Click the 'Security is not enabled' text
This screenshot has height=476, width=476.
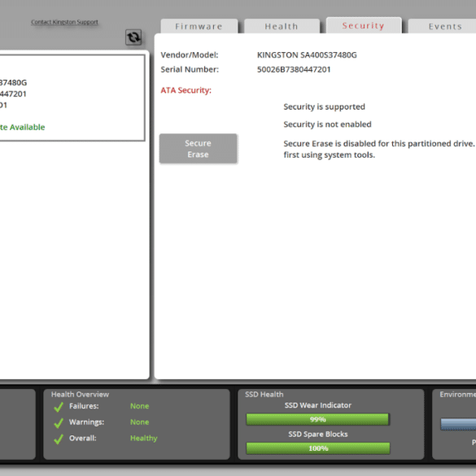tap(327, 124)
